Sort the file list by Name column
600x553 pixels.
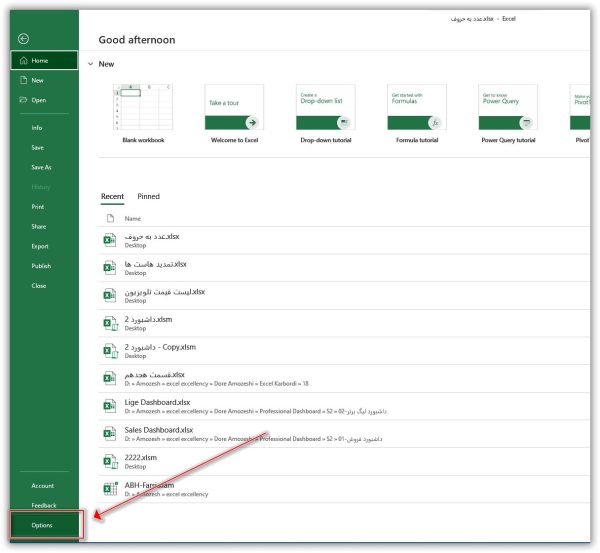(132, 217)
